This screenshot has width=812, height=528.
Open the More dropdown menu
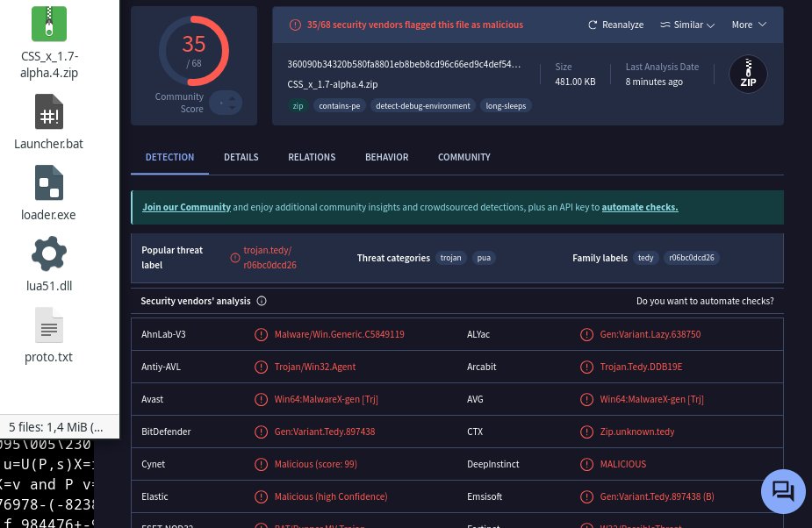pyautogui.click(x=749, y=25)
